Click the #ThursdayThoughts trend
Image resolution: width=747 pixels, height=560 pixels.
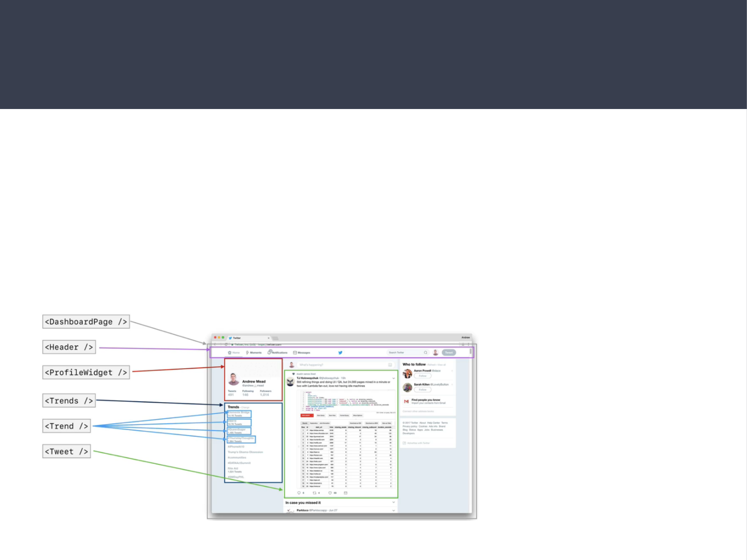[241, 438]
